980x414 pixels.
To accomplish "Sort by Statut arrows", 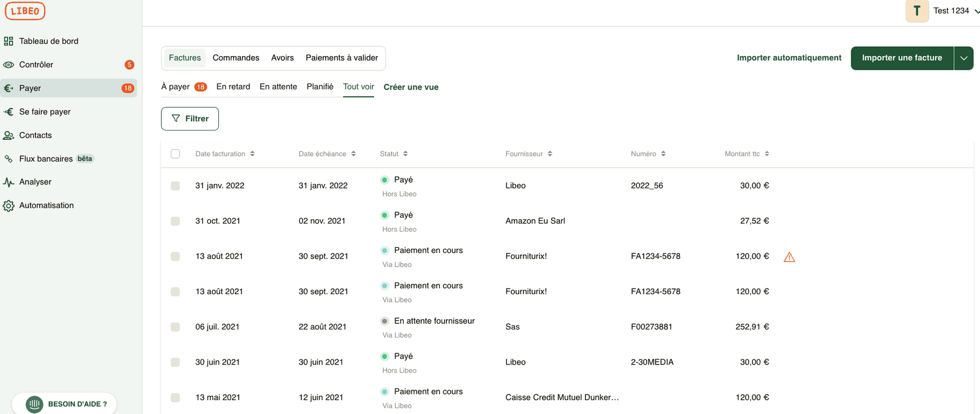I will coord(405,153).
